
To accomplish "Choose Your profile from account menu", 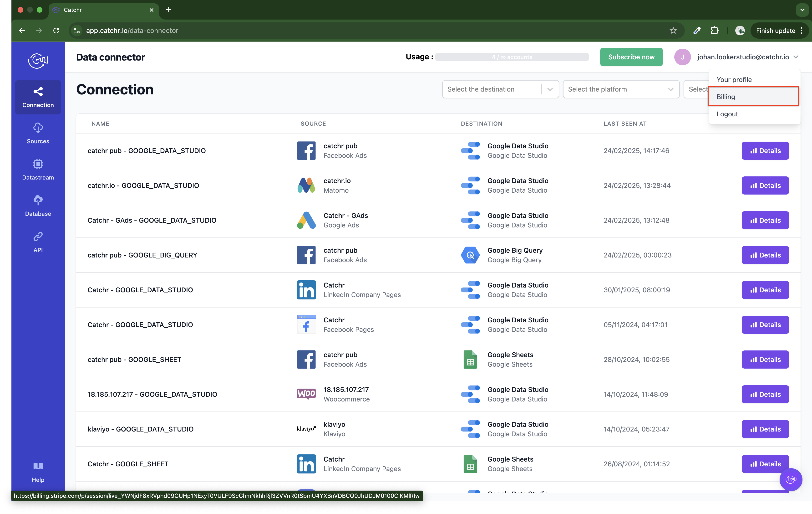I will 754,80.
